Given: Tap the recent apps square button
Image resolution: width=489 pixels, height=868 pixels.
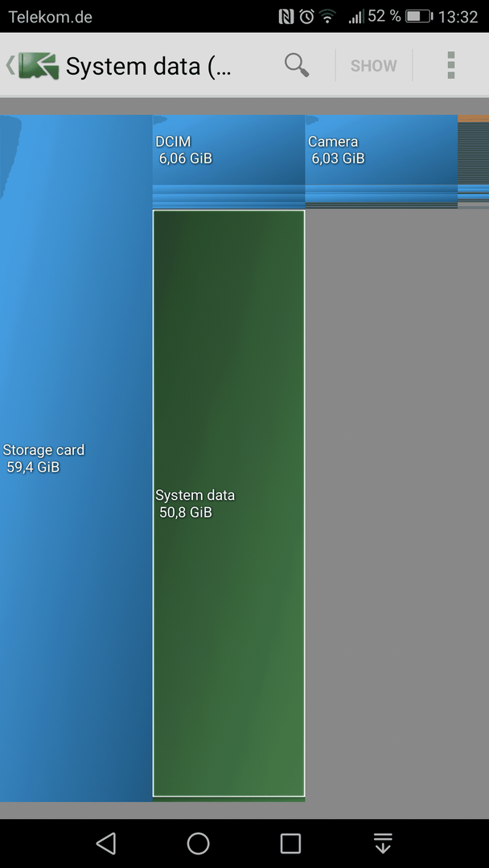Looking at the screenshot, I should (290, 843).
